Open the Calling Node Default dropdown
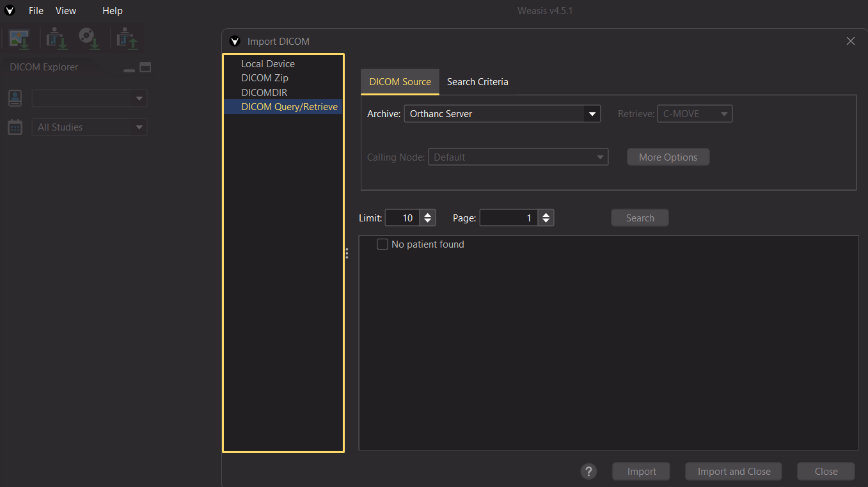The image size is (868, 487). point(600,157)
